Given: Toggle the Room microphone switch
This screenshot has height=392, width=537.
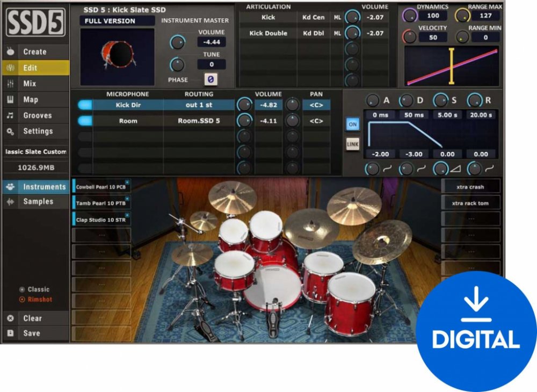Looking at the screenshot, I should [x=85, y=121].
